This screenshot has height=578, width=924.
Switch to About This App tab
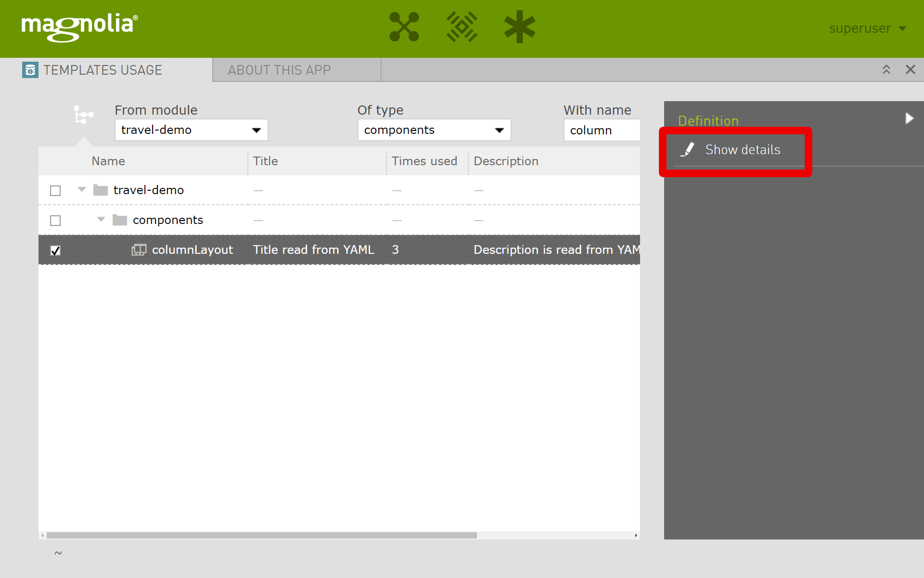[x=279, y=70]
